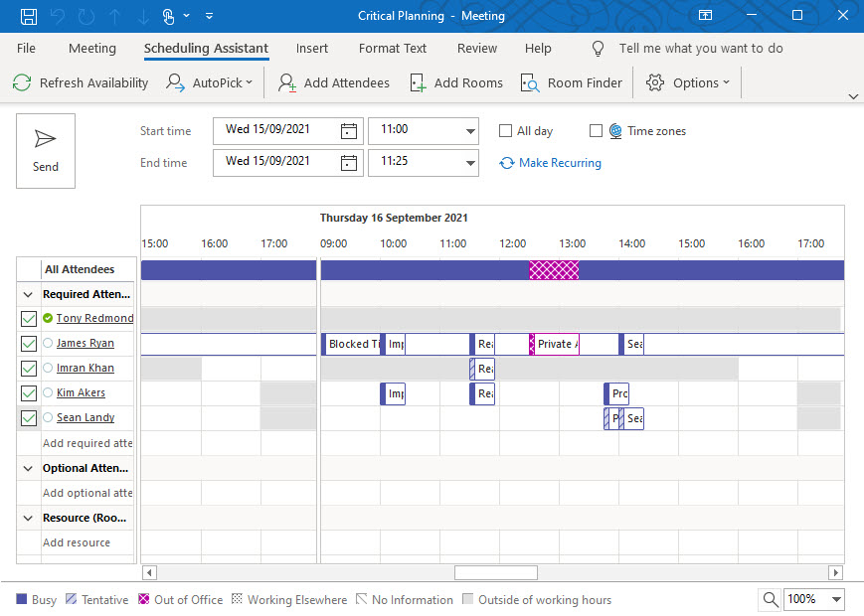Open end date calendar picker
This screenshot has width=864, height=616.
coord(348,163)
